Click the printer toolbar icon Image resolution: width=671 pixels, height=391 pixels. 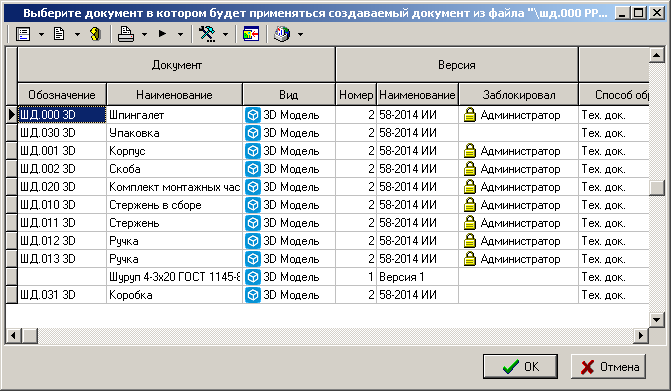tap(126, 34)
